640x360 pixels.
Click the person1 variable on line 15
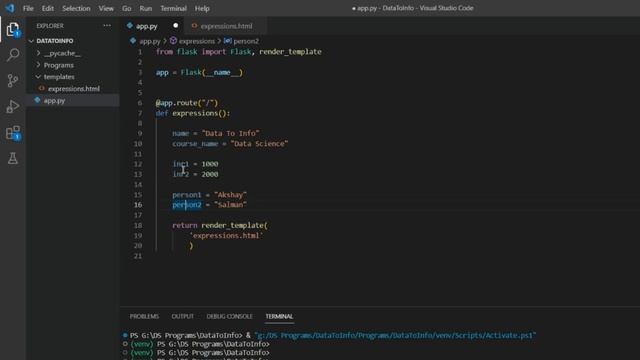(187, 195)
